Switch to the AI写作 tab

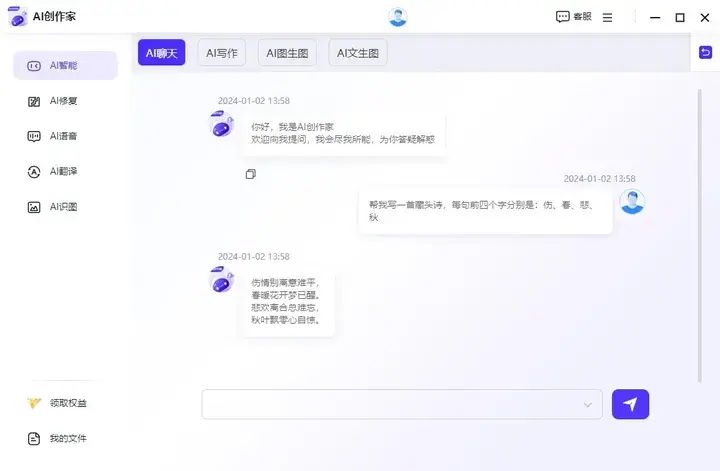pyautogui.click(x=221, y=53)
